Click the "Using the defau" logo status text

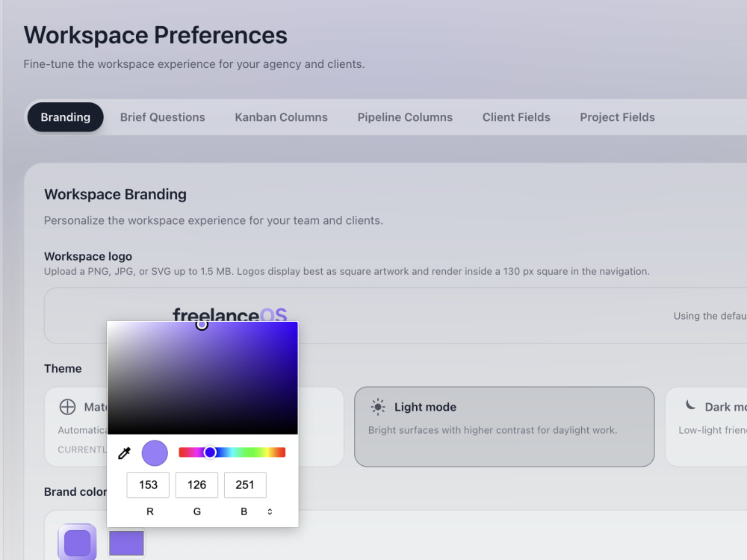[x=710, y=316]
